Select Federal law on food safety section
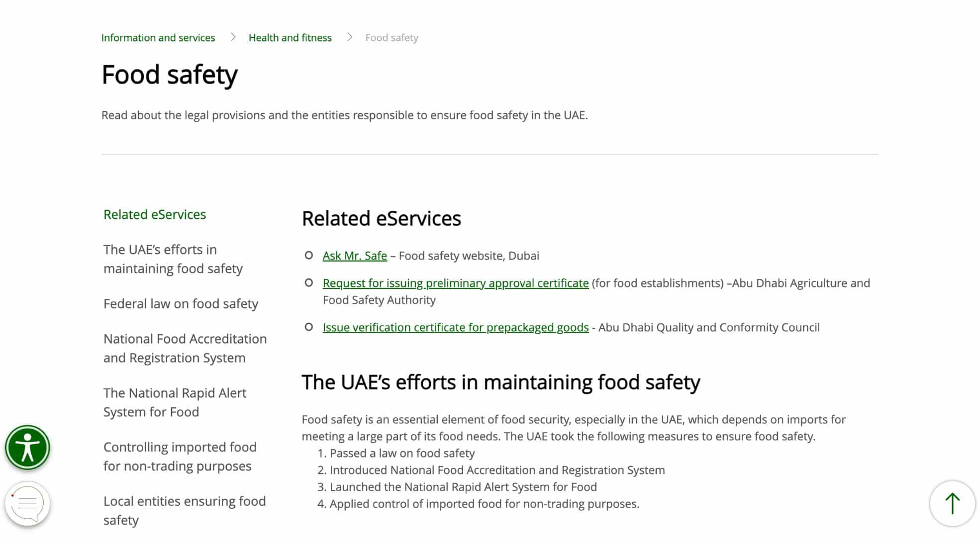This screenshot has width=980, height=547. point(181,303)
